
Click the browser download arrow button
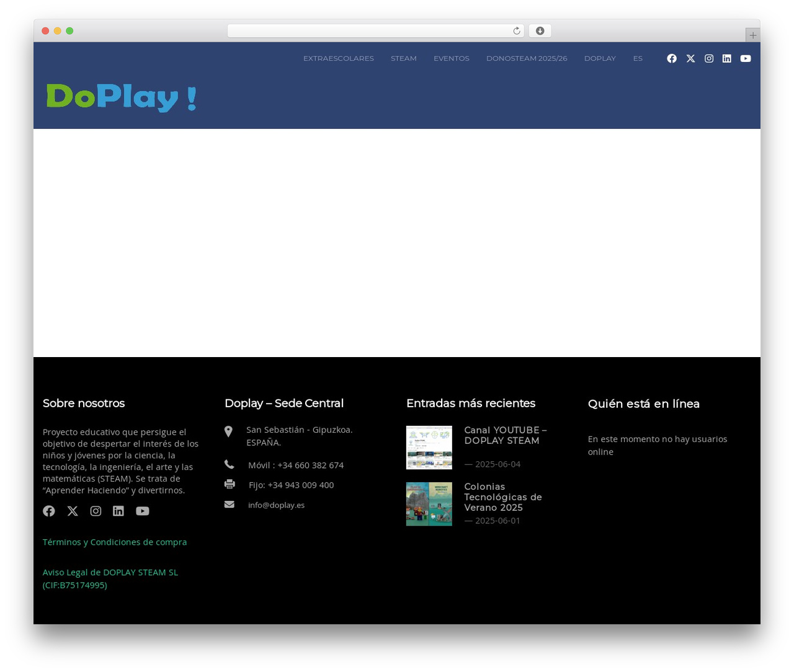tap(540, 31)
